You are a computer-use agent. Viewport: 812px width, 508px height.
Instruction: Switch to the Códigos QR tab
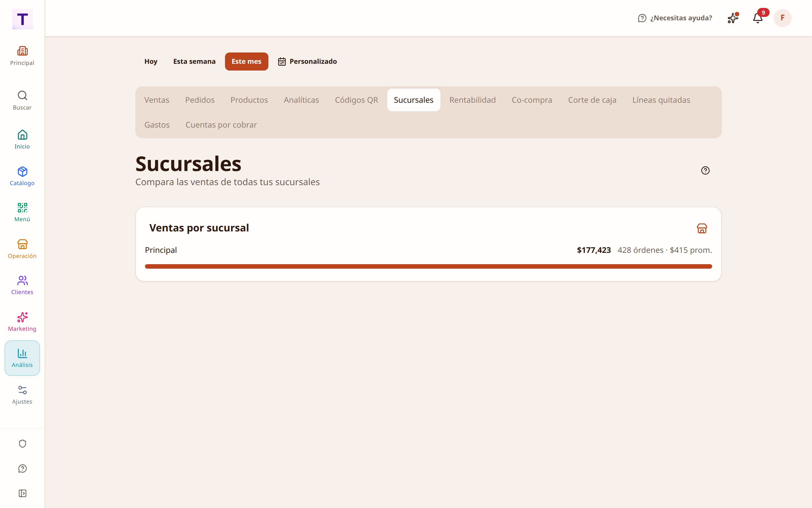[356, 100]
